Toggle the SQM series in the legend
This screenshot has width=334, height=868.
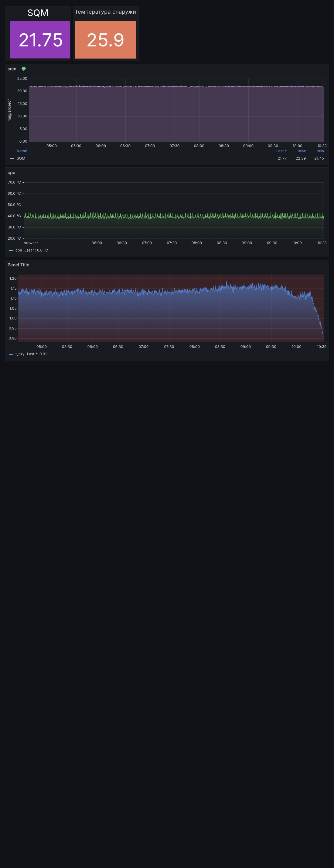click(21, 158)
